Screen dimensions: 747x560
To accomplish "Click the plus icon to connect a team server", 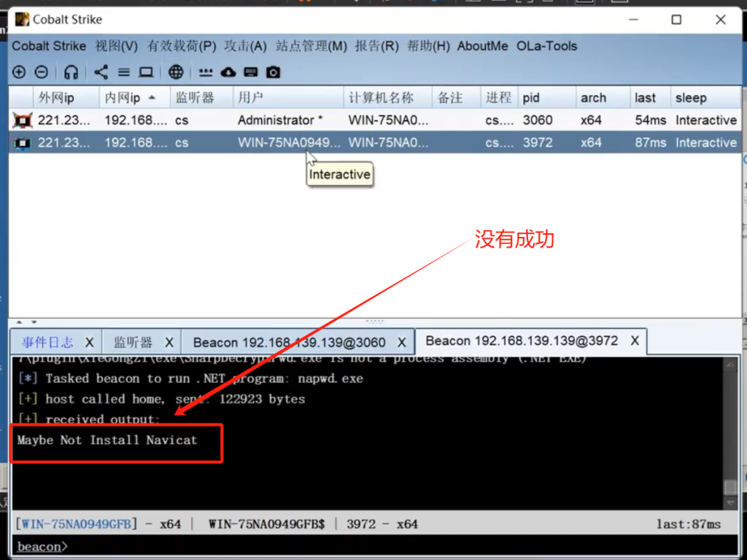I will point(19,72).
